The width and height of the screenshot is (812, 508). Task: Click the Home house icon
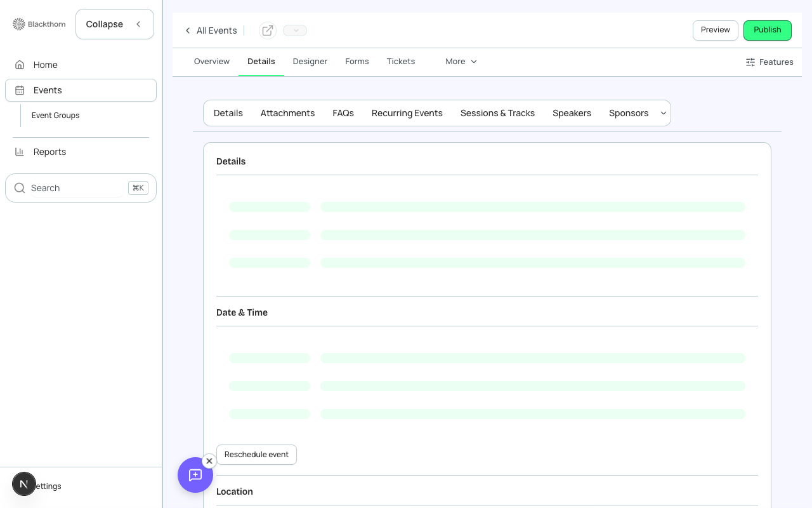(20, 65)
